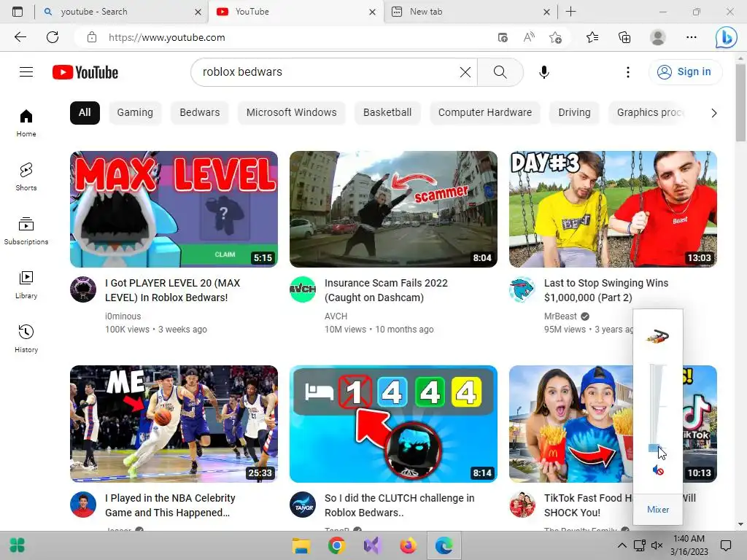Open 'I Got PLAYER LEVEL 20' video title
747x560 pixels.
[x=172, y=290]
